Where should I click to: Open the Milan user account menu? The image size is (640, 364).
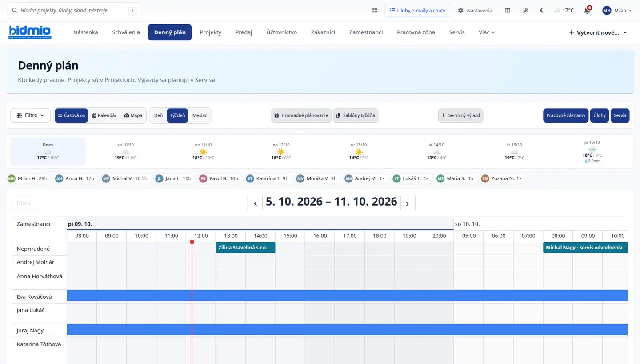[x=617, y=10]
